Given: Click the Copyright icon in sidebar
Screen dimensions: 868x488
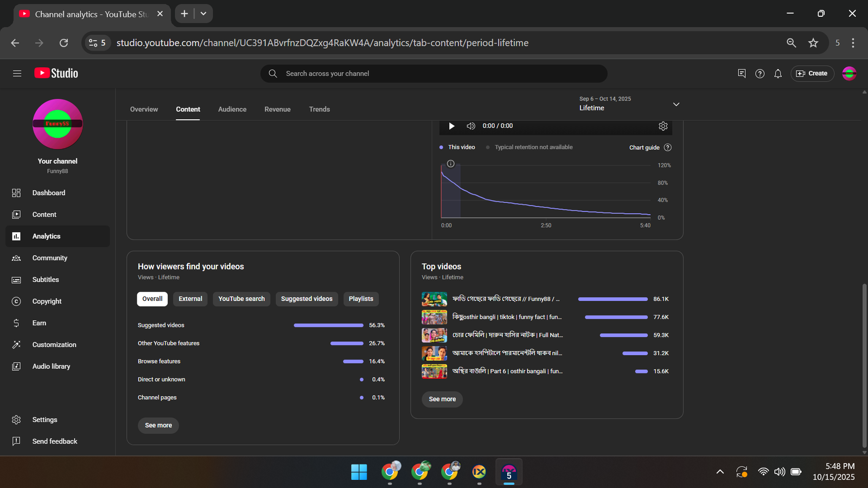Looking at the screenshot, I should click(x=16, y=301).
